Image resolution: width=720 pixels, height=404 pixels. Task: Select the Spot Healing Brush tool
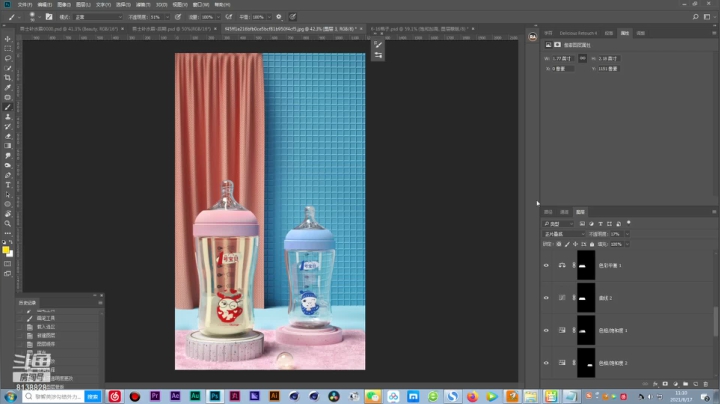point(8,97)
